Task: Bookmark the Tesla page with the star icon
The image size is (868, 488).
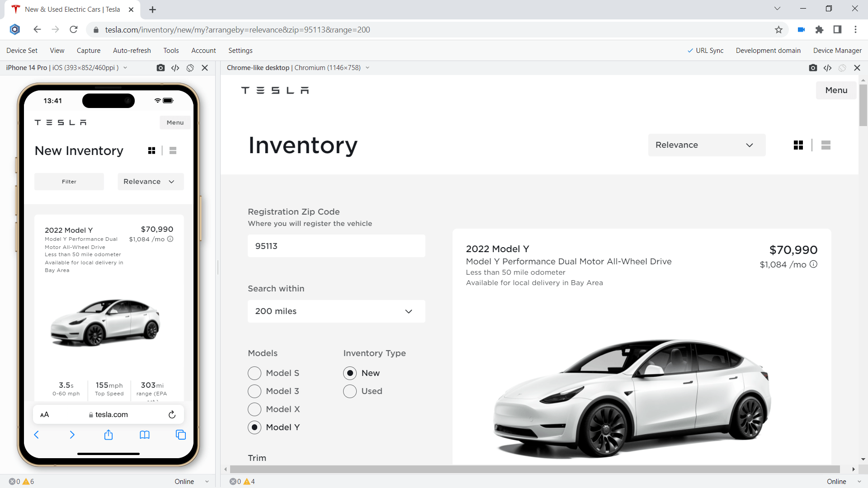Action: click(778, 29)
